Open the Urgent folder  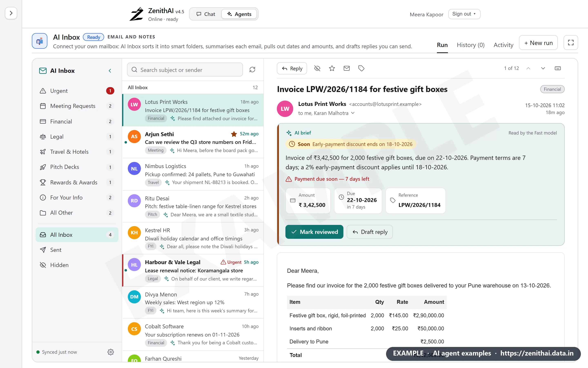77,91
